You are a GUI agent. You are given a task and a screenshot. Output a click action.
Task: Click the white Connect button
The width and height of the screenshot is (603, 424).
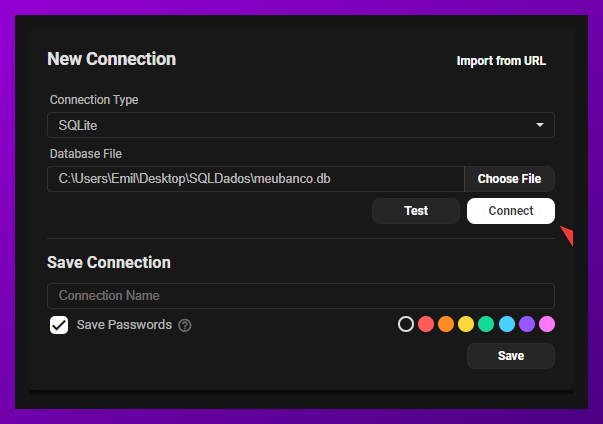pos(511,211)
